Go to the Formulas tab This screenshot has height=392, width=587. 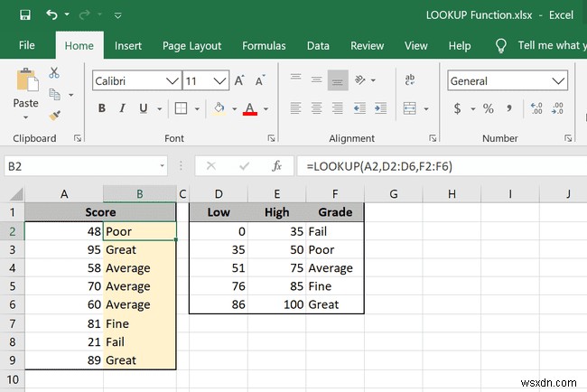point(264,46)
